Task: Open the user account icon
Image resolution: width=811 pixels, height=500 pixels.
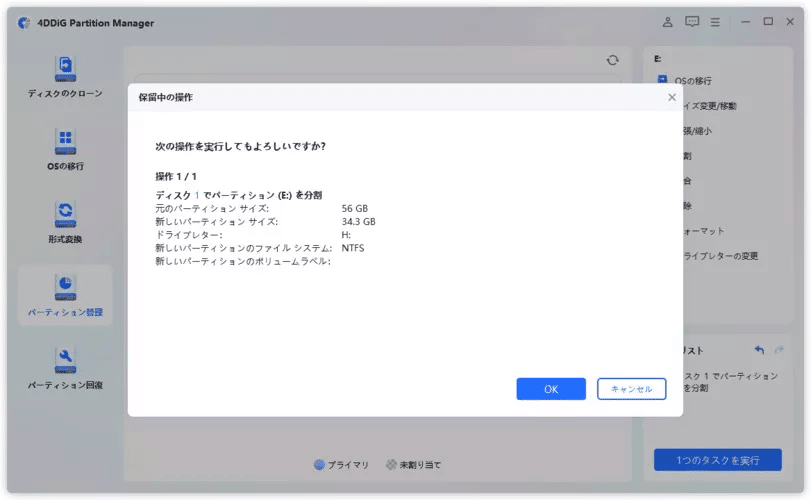Action: [x=668, y=22]
